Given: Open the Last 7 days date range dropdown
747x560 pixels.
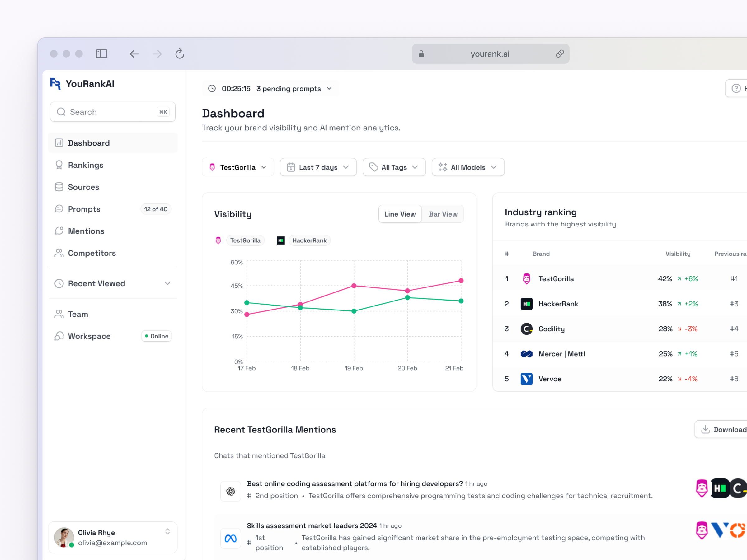Looking at the screenshot, I should 318,167.
